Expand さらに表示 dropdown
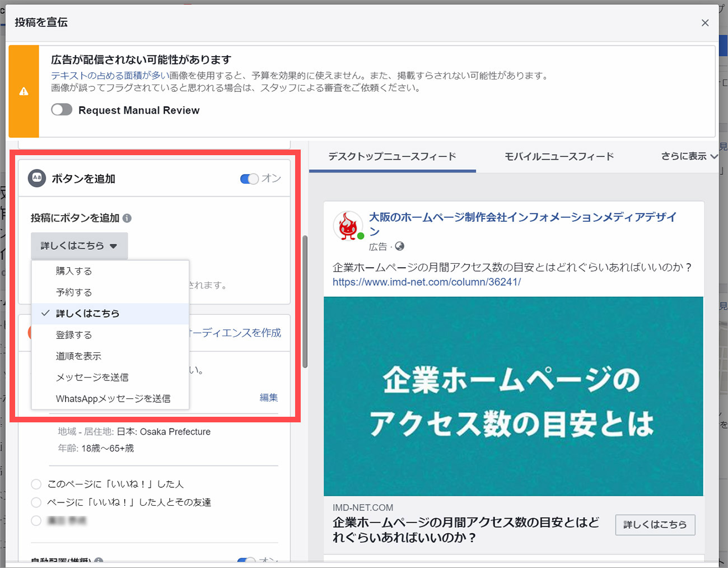This screenshot has height=568, width=728. point(689,156)
